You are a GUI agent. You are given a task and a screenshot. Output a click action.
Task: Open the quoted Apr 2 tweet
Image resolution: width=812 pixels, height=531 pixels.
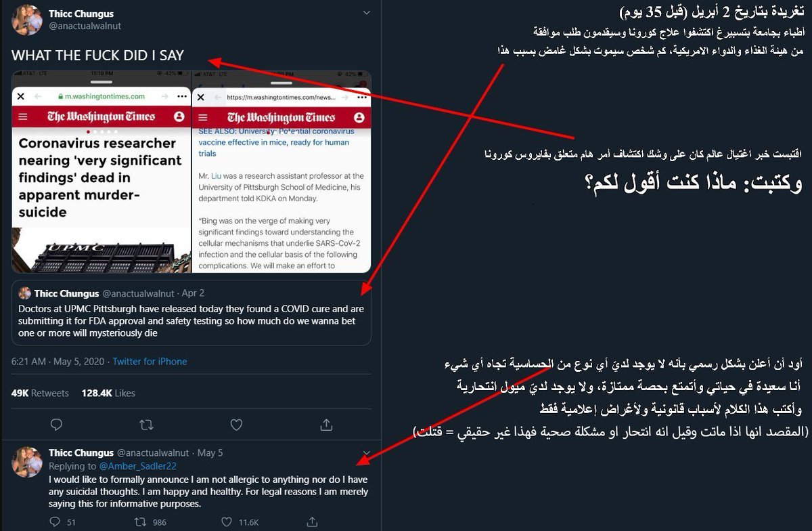[x=191, y=314]
